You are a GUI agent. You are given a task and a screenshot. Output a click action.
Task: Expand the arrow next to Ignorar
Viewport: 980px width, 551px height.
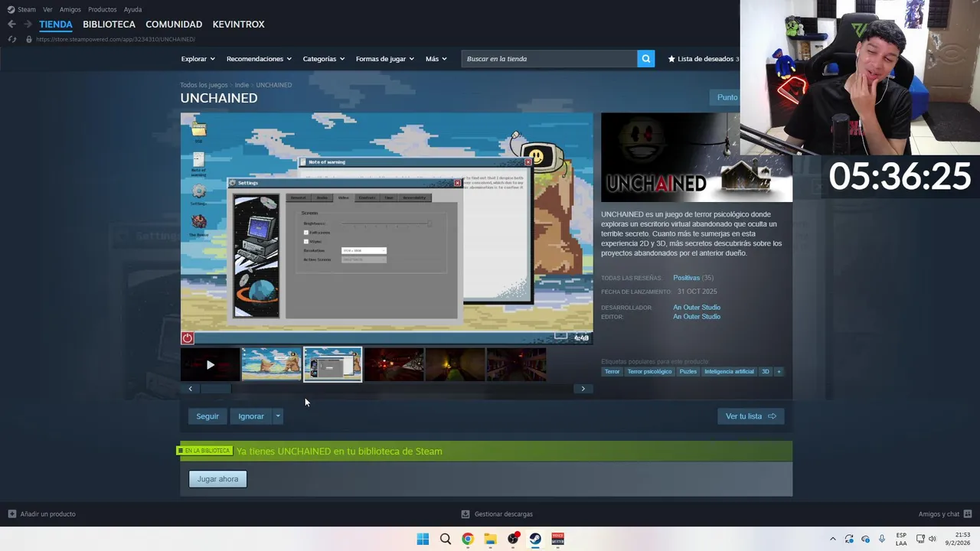click(x=278, y=416)
